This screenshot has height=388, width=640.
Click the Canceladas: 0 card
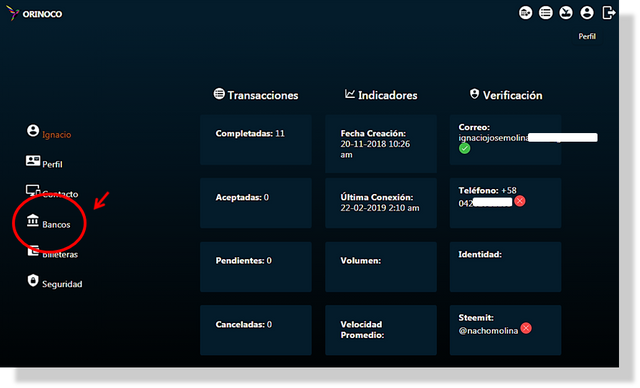(256, 330)
